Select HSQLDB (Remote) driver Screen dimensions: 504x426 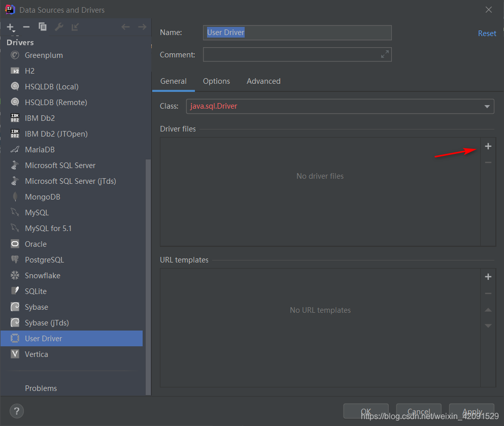[72, 102]
